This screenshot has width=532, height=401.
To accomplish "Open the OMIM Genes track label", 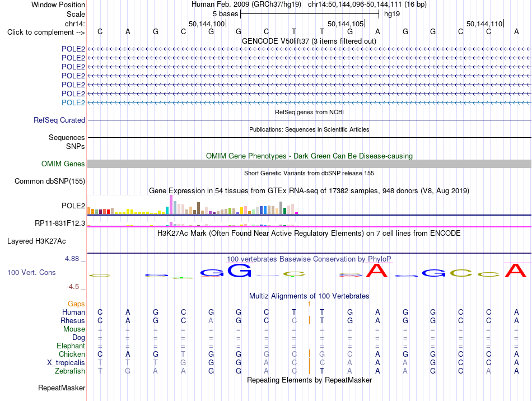I will pyautogui.click(x=63, y=164).
